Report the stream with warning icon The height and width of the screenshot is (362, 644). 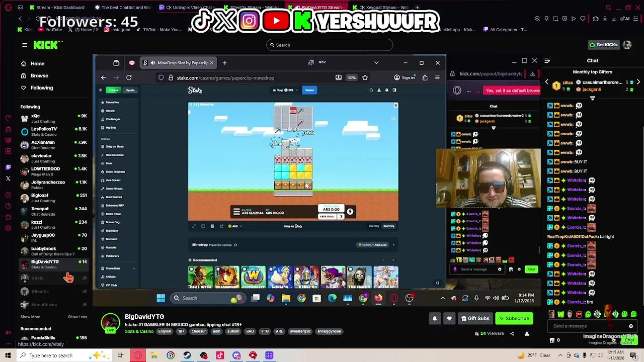point(527,333)
